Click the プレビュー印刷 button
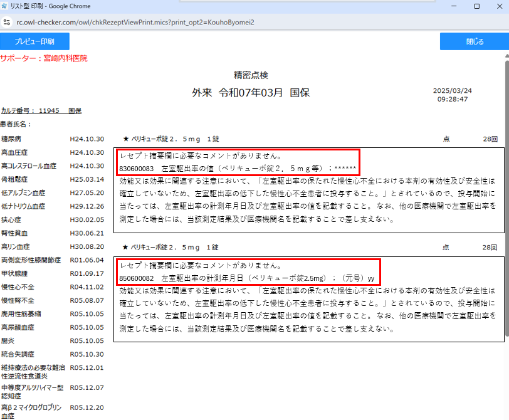The height and width of the screenshot is (420, 509). (x=34, y=41)
